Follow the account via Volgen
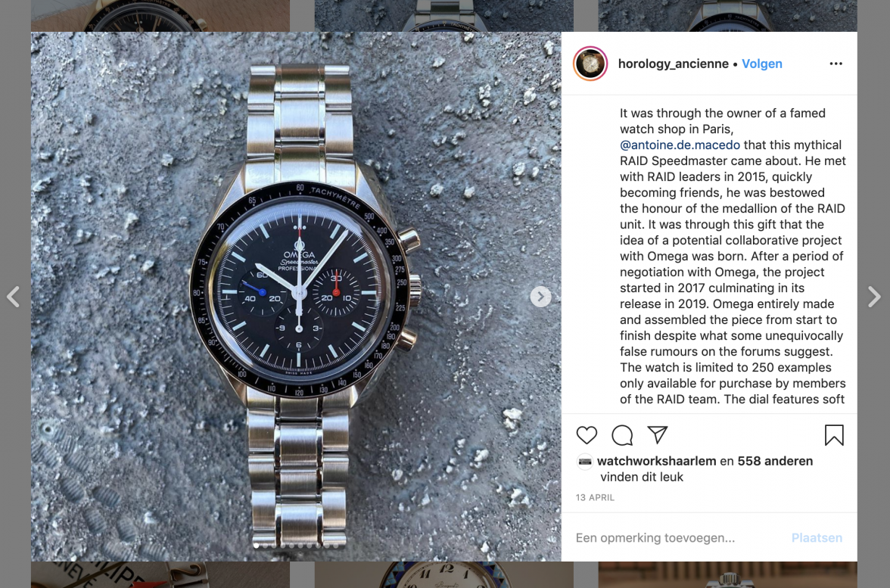Viewport: 890px width, 588px height. 761,64
